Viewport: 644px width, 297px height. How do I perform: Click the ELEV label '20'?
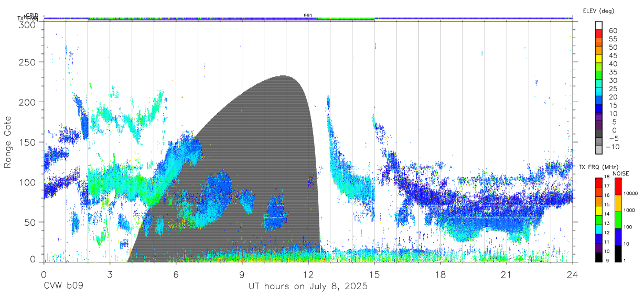[x=613, y=97]
